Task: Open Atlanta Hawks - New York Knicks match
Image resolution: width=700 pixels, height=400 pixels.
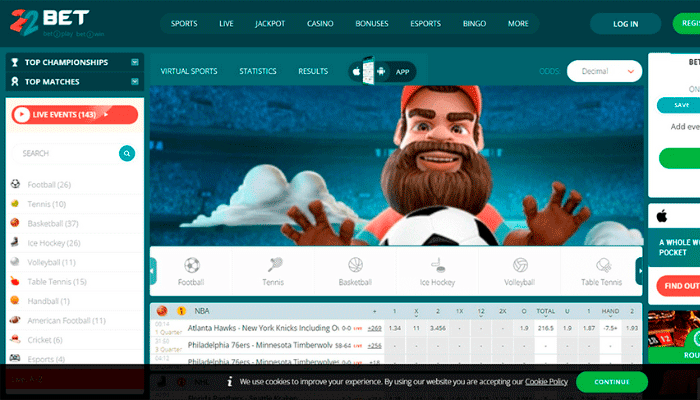Action: pos(263,328)
